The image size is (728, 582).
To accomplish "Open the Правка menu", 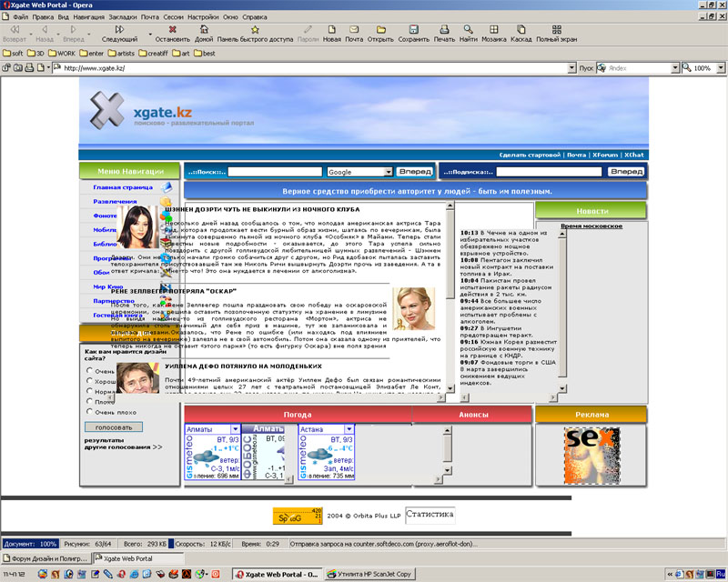I will pyautogui.click(x=43, y=17).
